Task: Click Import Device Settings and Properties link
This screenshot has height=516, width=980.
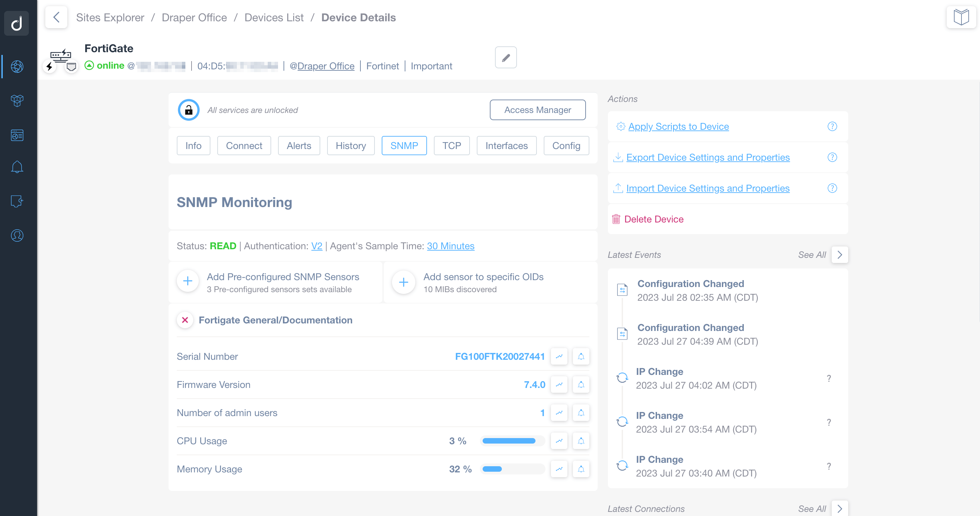Action: 707,188
